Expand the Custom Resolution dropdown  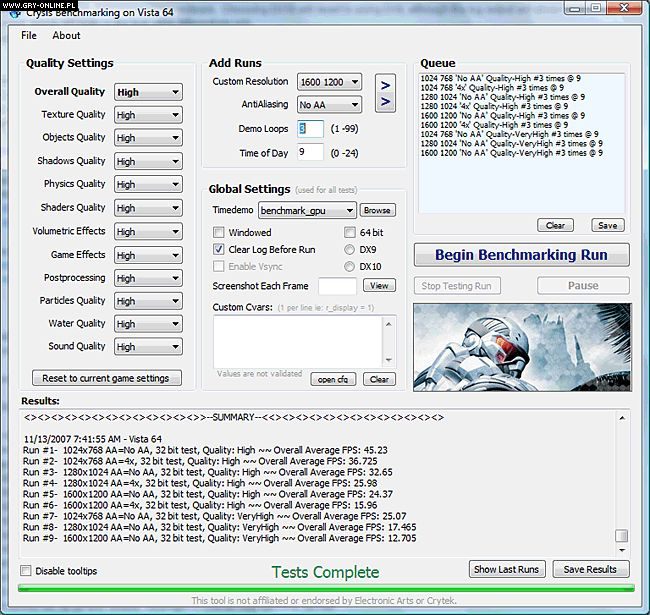click(327, 82)
